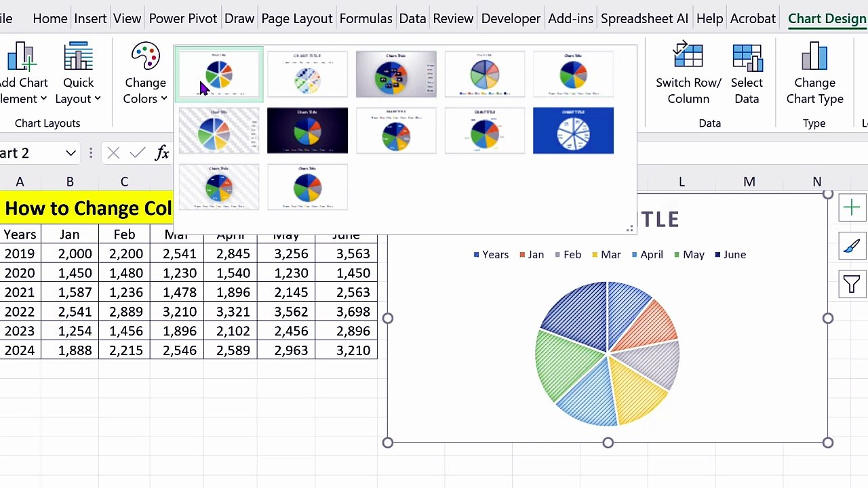Open the Add-ins tab
Screen dimensions: 868x488
coord(571,18)
